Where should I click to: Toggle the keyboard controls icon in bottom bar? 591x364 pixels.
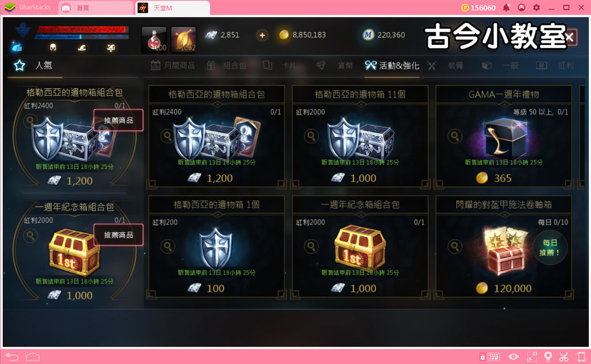493,357
